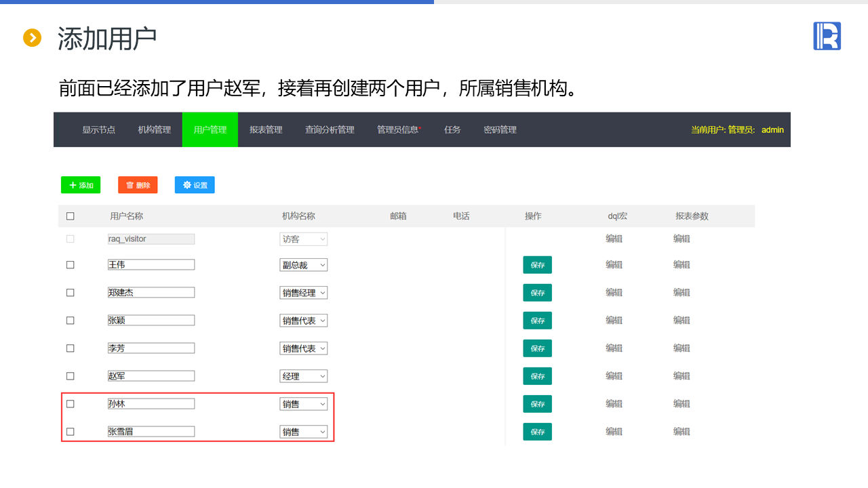Go to the 机构管理 tab
868x488 pixels.
155,129
